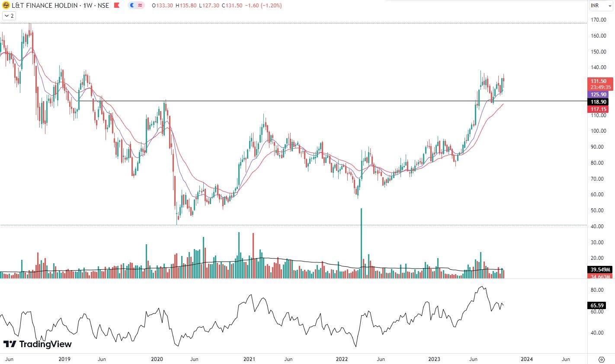Click the 39.549M volume value label
Screen dimensions: 615x364
(599, 269)
